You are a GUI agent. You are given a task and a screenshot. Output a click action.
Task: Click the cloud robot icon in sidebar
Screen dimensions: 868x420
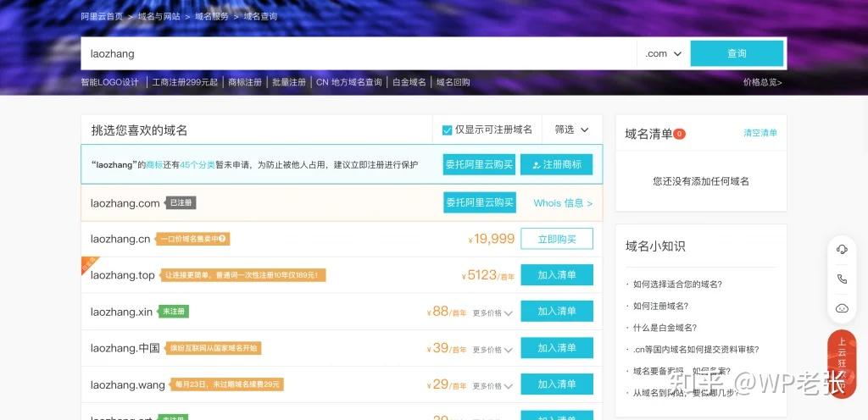coord(842,308)
